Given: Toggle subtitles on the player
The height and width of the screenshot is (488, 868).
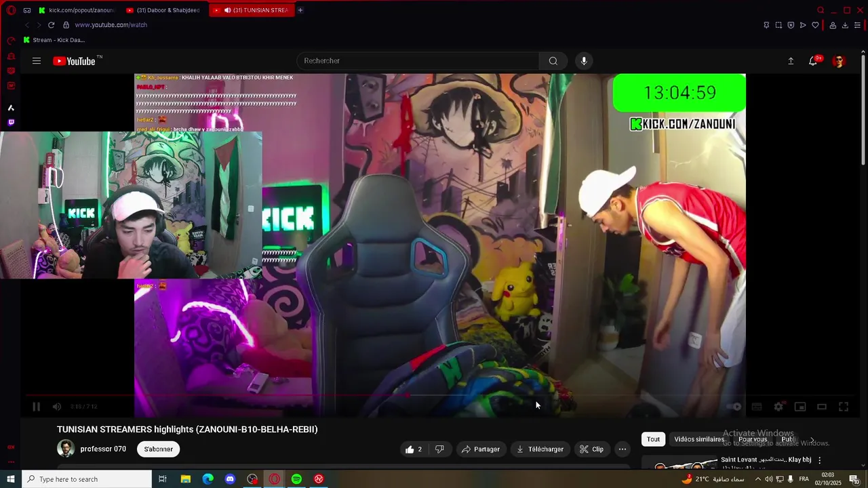Looking at the screenshot, I should pos(757,407).
